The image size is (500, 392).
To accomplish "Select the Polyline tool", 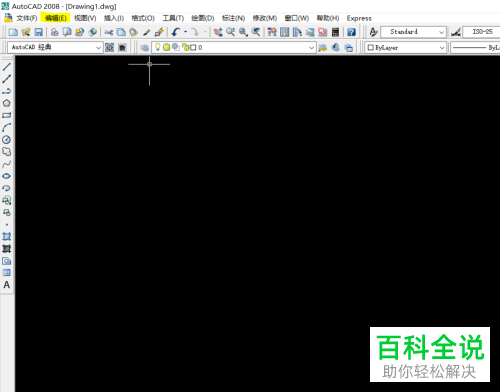I will click(7, 91).
